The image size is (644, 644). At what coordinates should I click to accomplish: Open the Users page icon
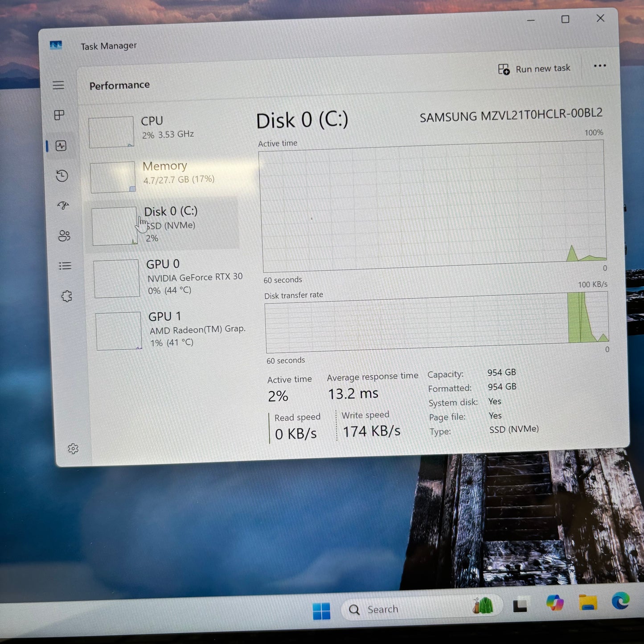pos(64,236)
